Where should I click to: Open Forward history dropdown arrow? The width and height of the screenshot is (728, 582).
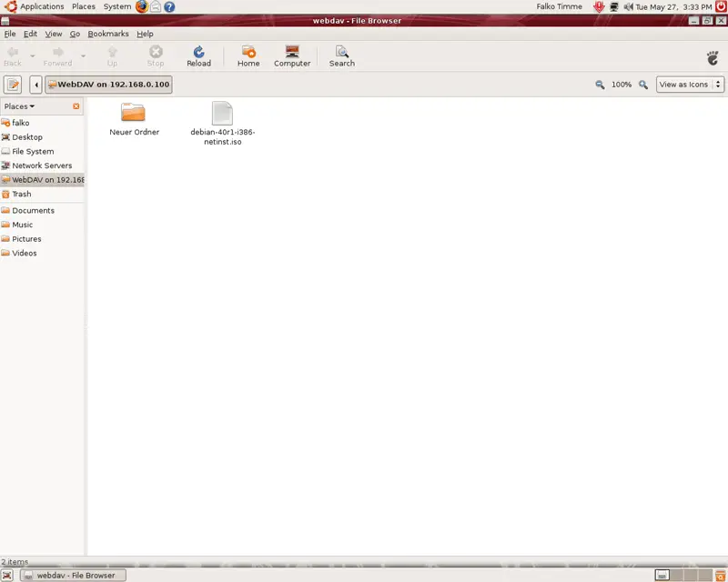83,56
